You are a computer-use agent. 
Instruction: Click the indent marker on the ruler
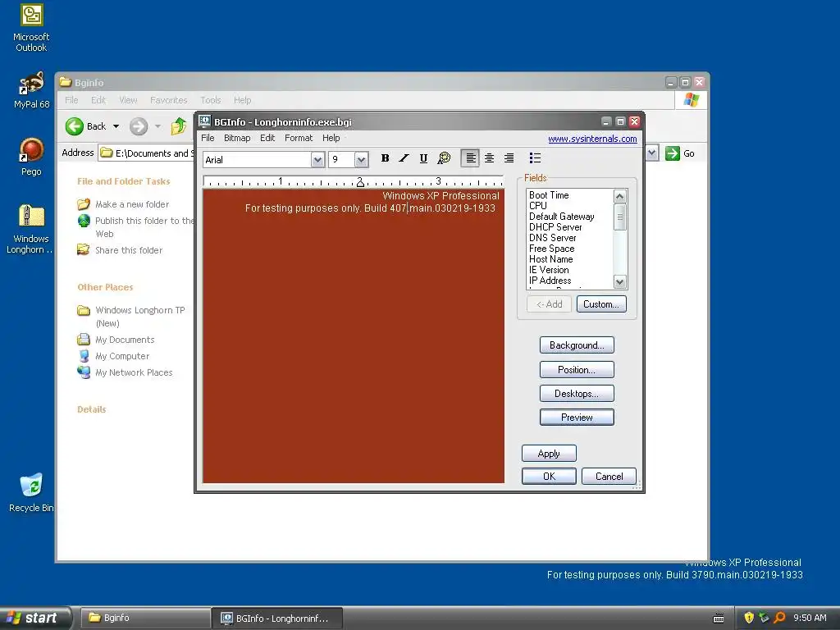tap(360, 183)
